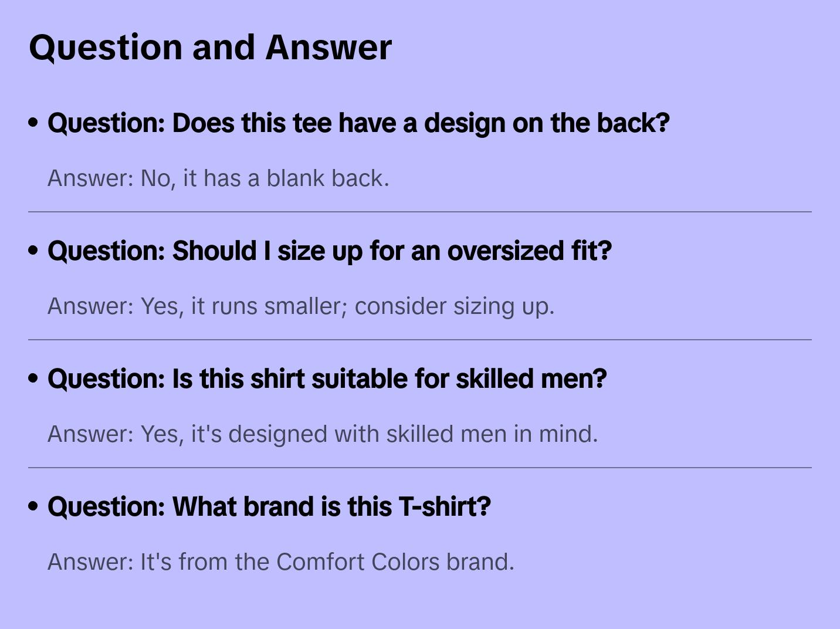This screenshot has width=840, height=629.
Task: Select the question about suitability for skilled men
Action: click(x=327, y=379)
